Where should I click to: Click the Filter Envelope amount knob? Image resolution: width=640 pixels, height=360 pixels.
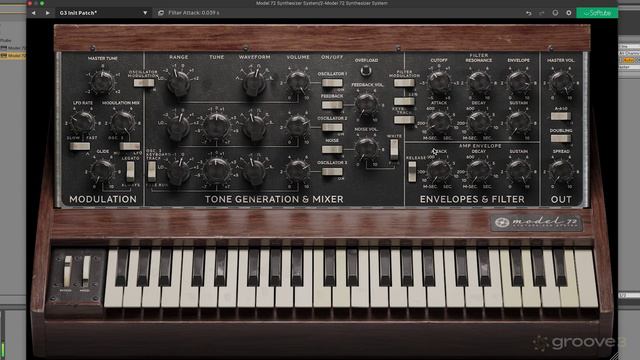(x=519, y=82)
